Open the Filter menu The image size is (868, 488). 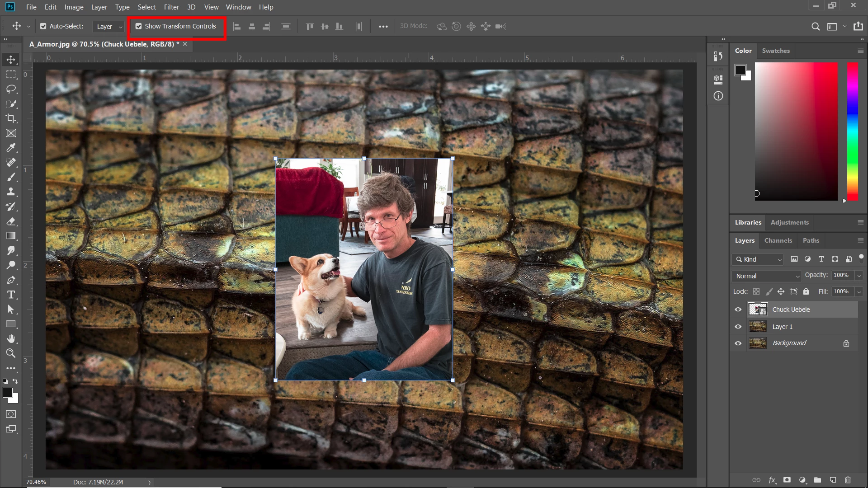click(171, 7)
